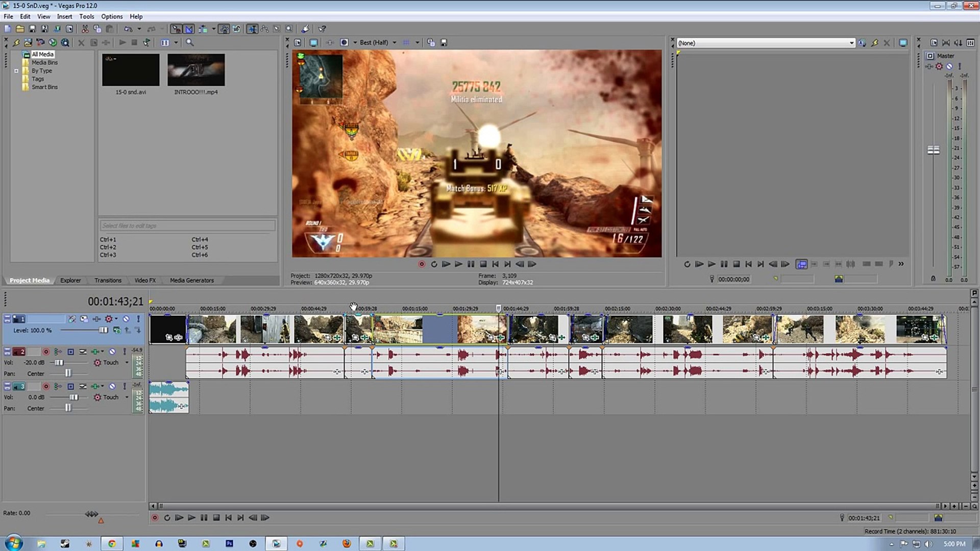Expand Media Bins in the project media tree
The width and height of the screenshot is (980, 551).
pyautogui.click(x=45, y=62)
